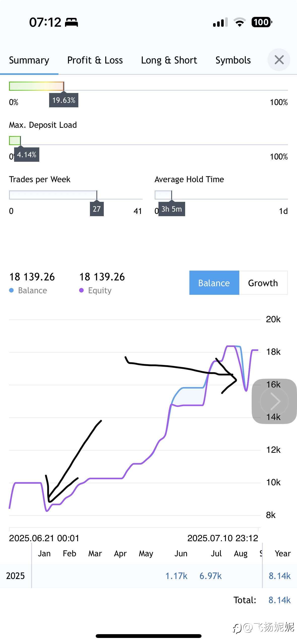Tap the right chevron arrow overlay
Image resolution: width=297 pixels, height=644 pixels.
(x=274, y=401)
